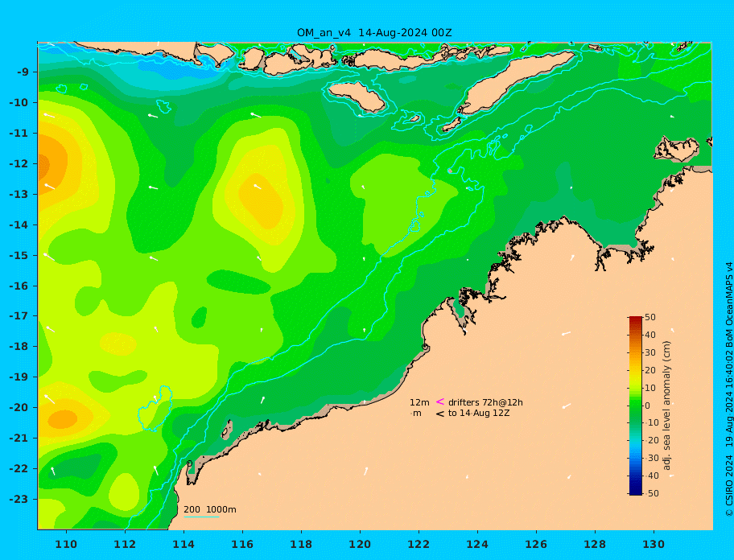Click latitude axis label '-11'
This screenshot has height=560, width=734.
pos(19,134)
